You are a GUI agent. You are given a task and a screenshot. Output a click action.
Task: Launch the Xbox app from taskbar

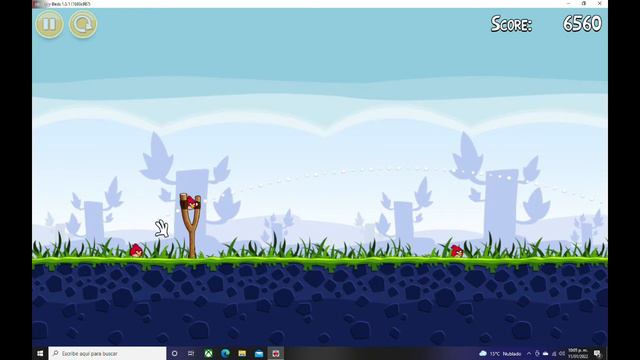pyautogui.click(x=209, y=353)
